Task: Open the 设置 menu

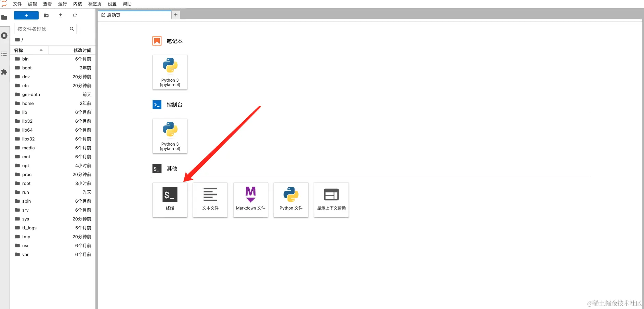Action: [x=112, y=4]
